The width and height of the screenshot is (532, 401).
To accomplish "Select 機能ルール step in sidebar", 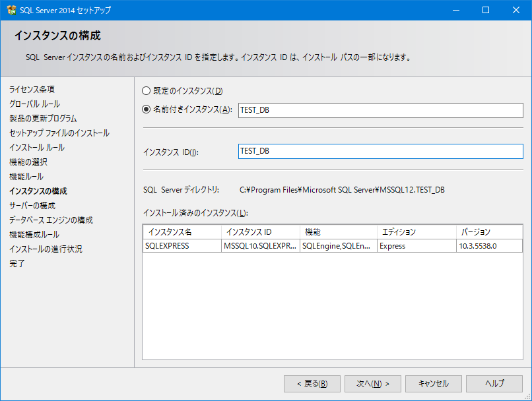I will coord(26,177).
